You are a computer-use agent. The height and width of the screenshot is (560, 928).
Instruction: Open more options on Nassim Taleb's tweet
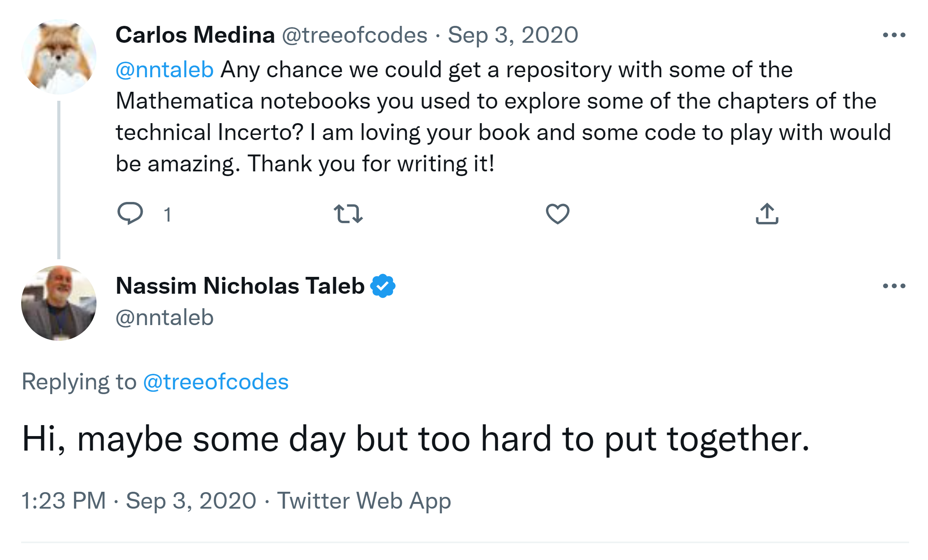click(894, 286)
